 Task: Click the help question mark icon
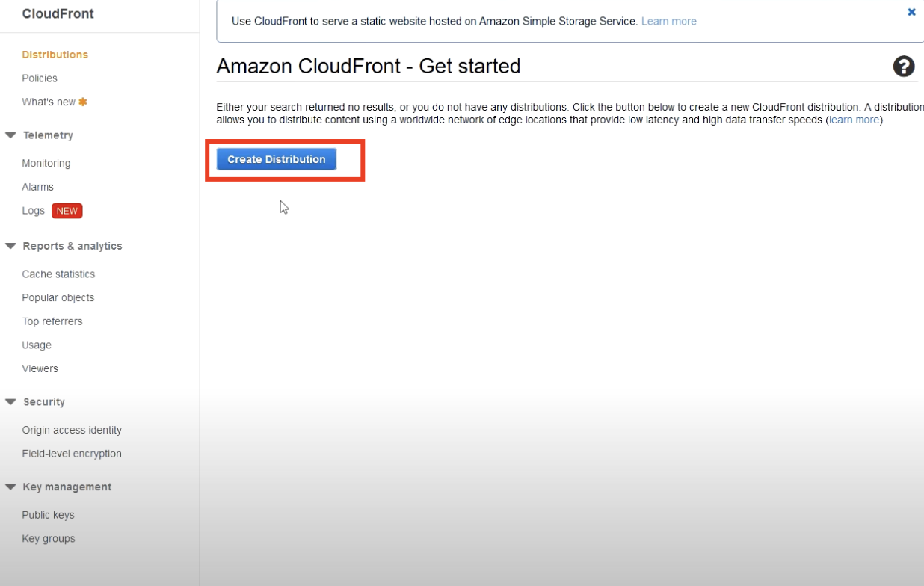(904, 67)
